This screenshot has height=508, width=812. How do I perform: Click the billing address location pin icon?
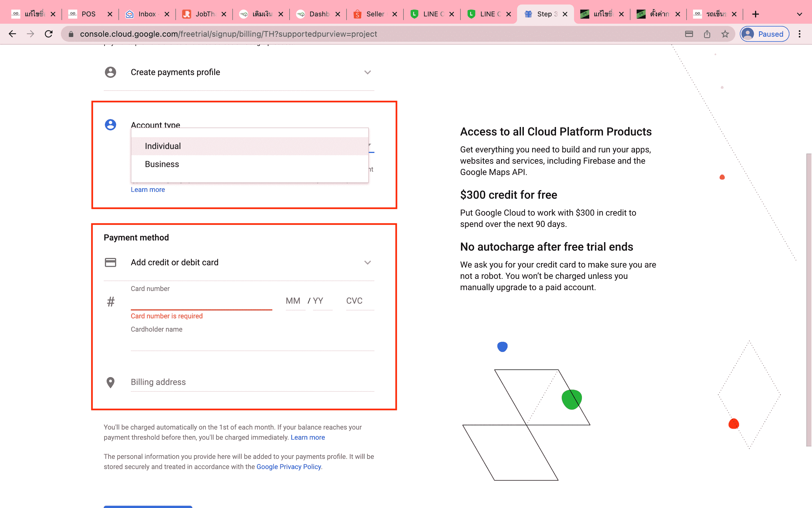pyautogui.click(x=111, y=382)
